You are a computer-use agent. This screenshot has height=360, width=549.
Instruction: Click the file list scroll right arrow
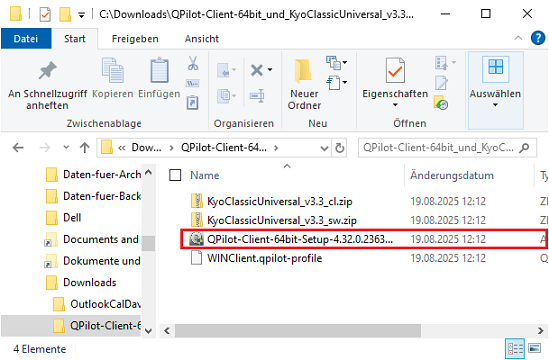[x=541, y=331]
